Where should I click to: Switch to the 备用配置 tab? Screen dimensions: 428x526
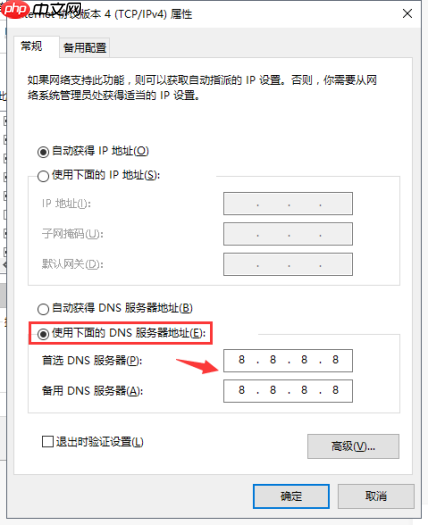click(x=85, y=48)
